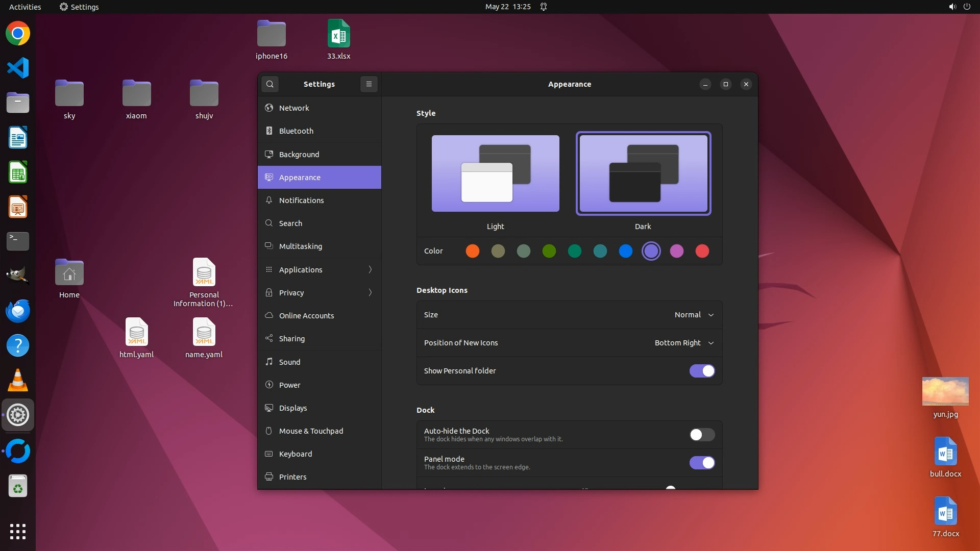
Task: Pick the orange accent color
Action: tap(473, 251)
